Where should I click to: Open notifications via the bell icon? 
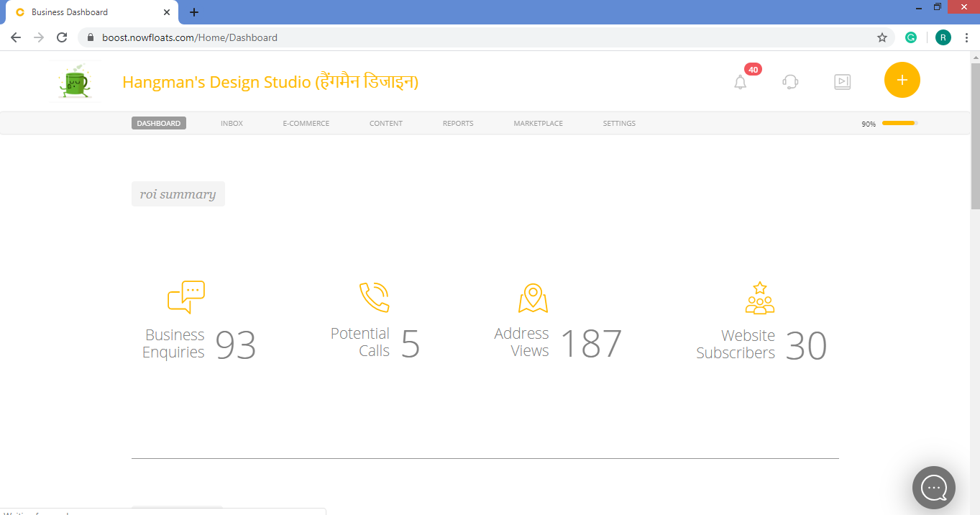pos(741,81)
